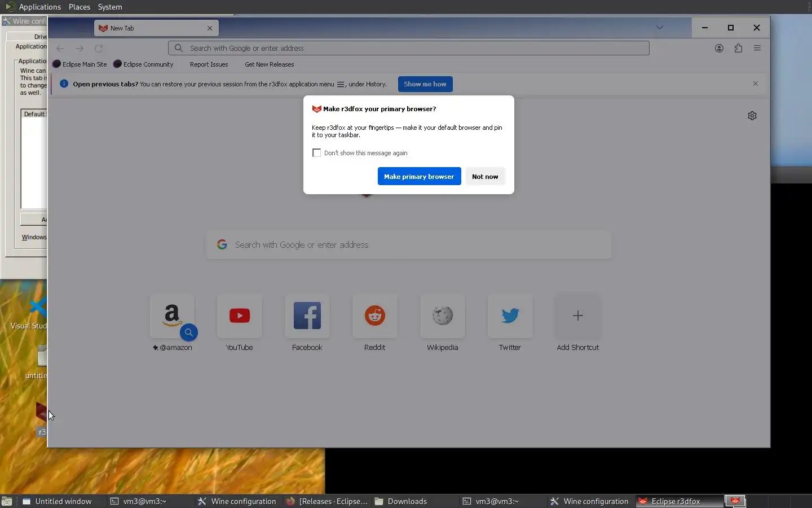Open 'Eclipse Community' bookmark

[143, 64]
